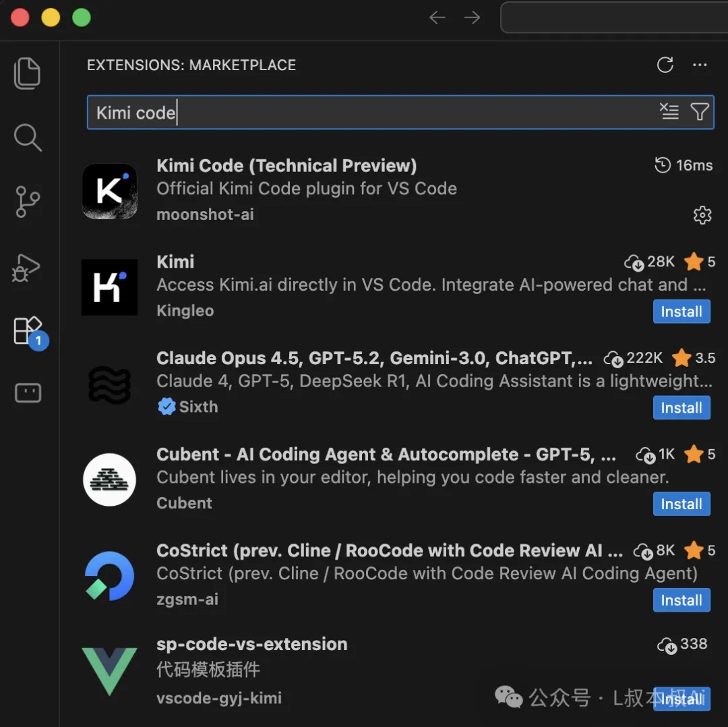Open 'Kimi Code (Technical Preview)' title
Image resolution: width=728 pixels, height=727 pixels.
pos(286,166)
